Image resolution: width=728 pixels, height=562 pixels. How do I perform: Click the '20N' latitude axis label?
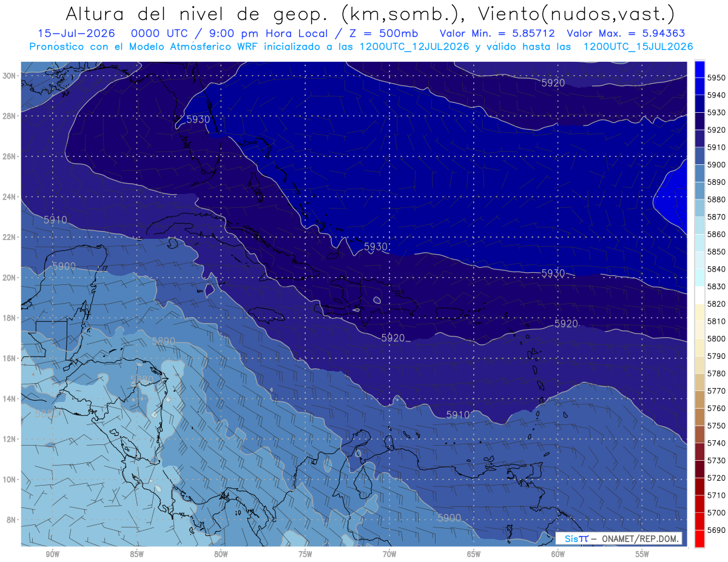click(10, 278)
